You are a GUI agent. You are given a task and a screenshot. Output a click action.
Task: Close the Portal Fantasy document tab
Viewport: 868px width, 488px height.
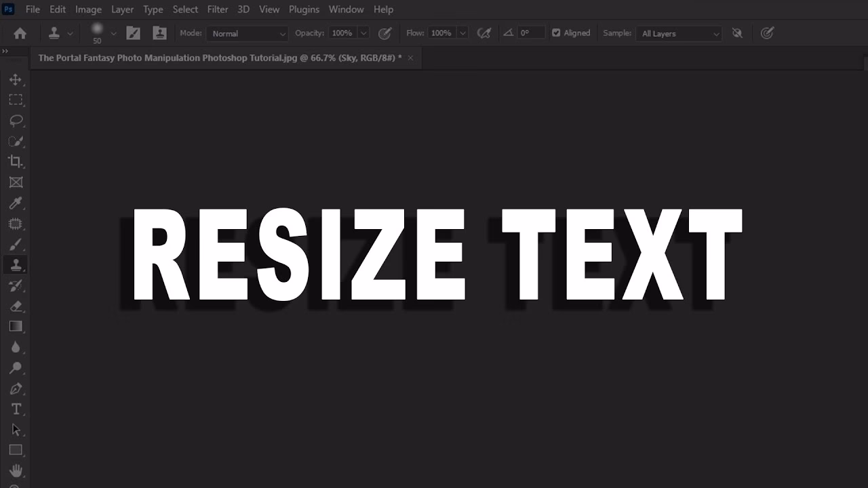[x=410, y=58]
